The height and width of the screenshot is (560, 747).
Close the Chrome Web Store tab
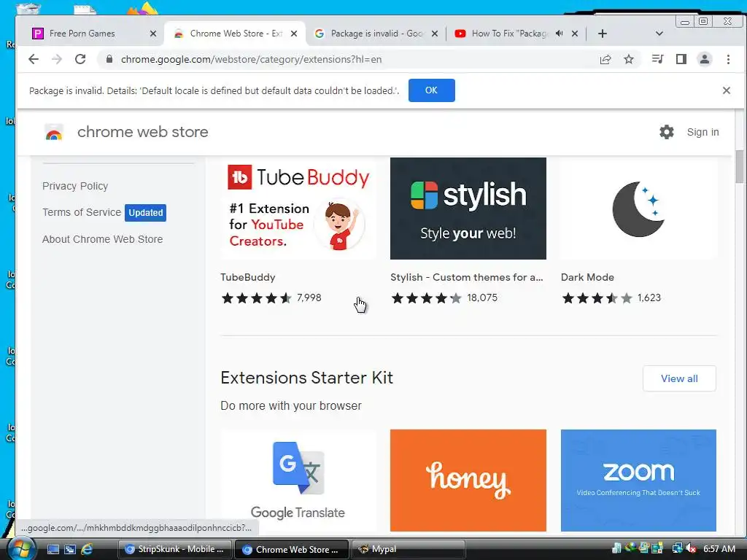tap(294, 34)
